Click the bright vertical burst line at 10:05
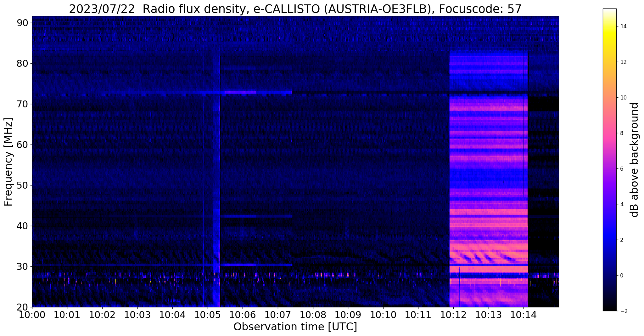 (219, 181)
